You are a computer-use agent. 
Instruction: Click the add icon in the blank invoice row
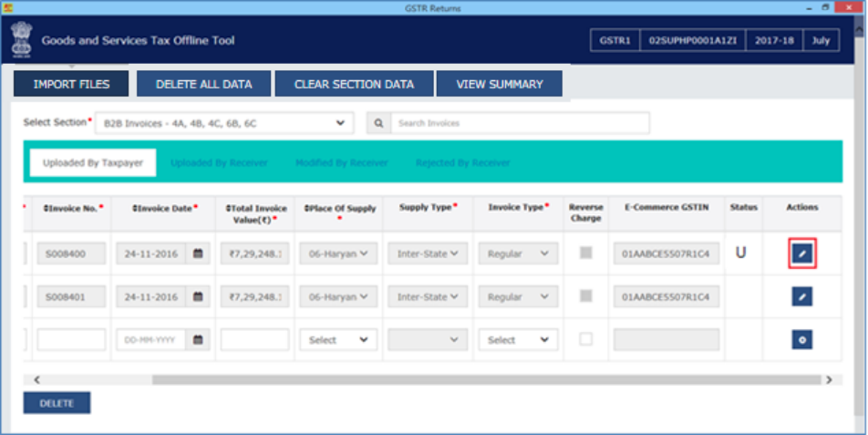[802, 340]
